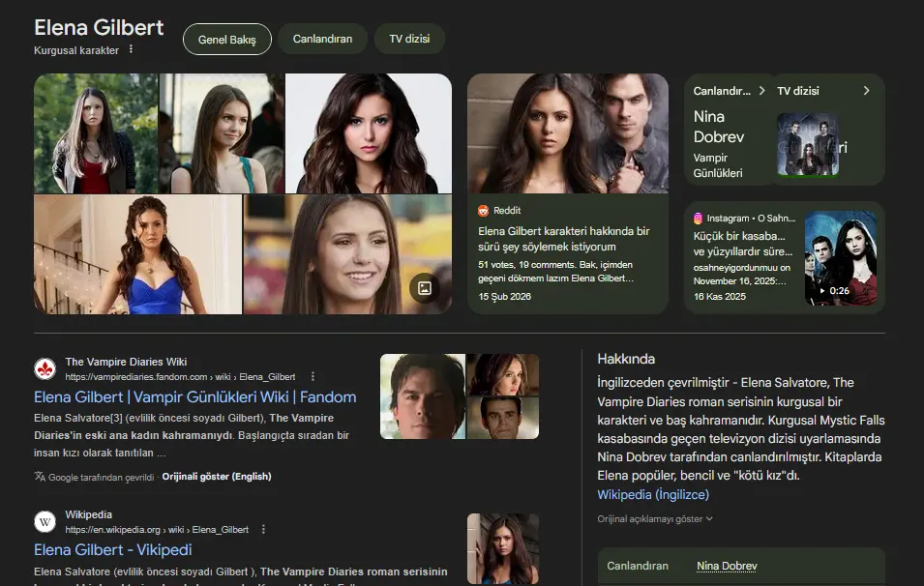
Task: Open the Elena Gilbert Vampir Günlükleri Wiki Fandom link
Action: [195, 396]
